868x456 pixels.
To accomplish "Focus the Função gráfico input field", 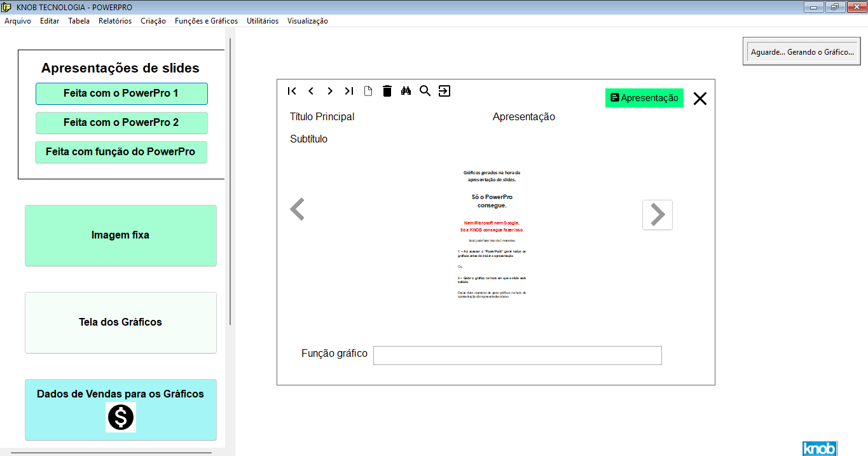I will click(x=518, y=356).
